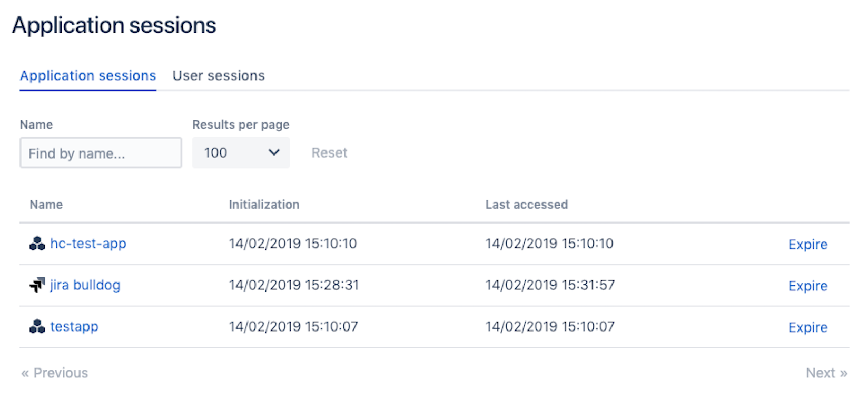Click the chevron arrow next to 100
This screenshot has width=868, height=408.
click(274, 153)
